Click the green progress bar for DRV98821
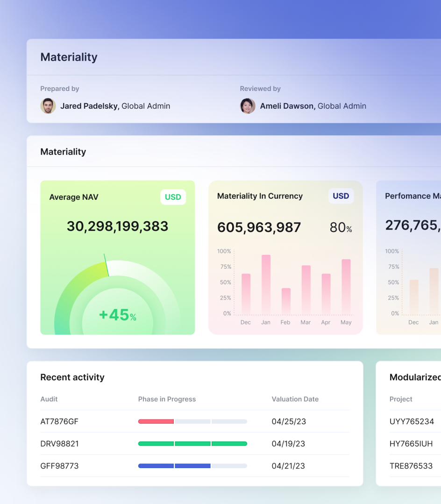The height and width of the screenshot is (504, 441). tap(192, 443)
